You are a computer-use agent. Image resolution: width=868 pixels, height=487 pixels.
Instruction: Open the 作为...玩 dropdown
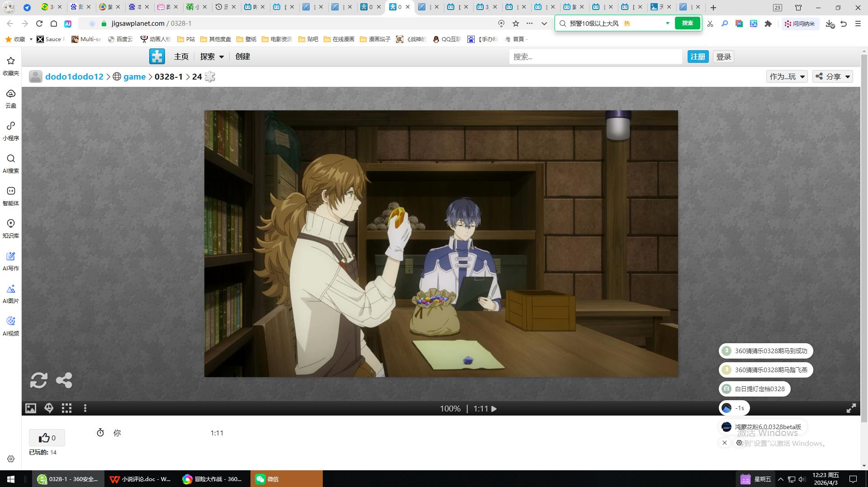pyautogui.click(x=787, y=76)
